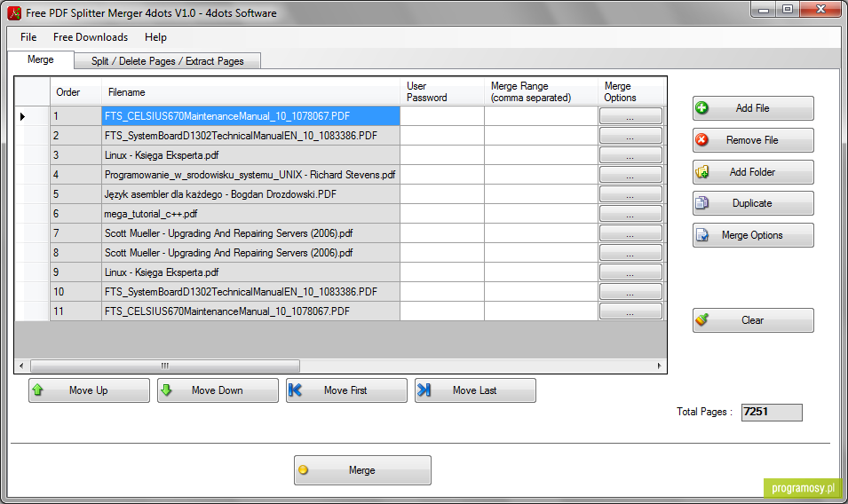Click the Move First button label

pyautogui.click(x=345, y=390)
